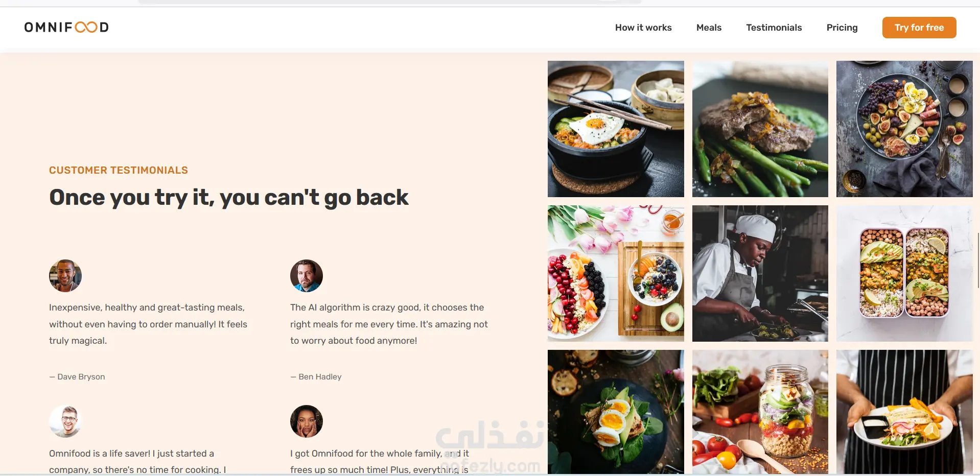The image size is (980, 476).
Task: Click the avatar of the woman holding her face
Action: [307, 421]
